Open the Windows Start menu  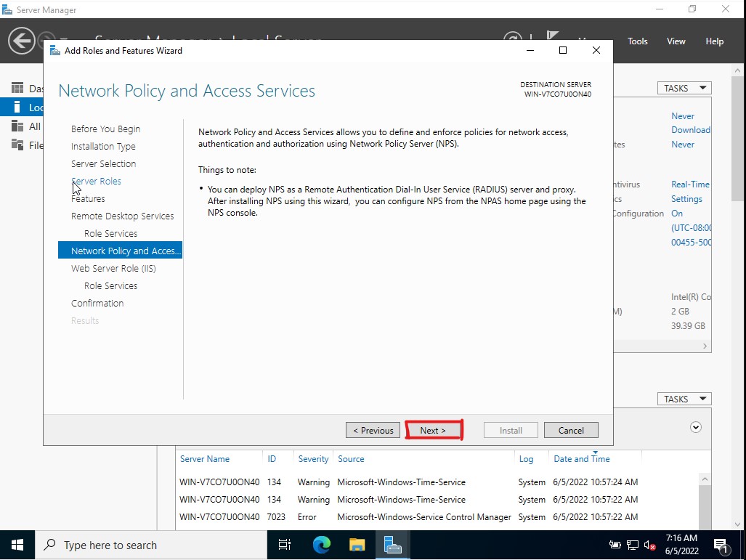pyautogui.click(x=17, y=545)
